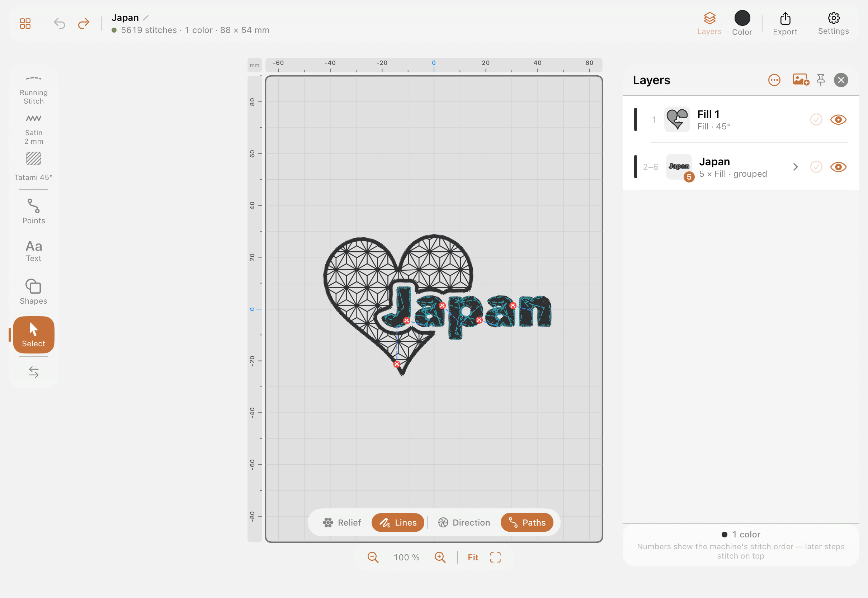This screenshot has height=598, width=868.
Task: Select the Text tool
Action: point(33,251)
